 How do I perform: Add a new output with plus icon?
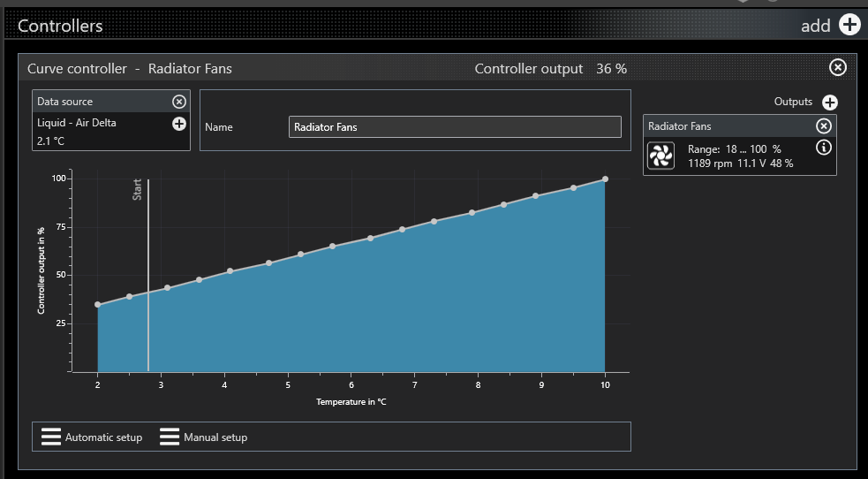coord(829,103)
